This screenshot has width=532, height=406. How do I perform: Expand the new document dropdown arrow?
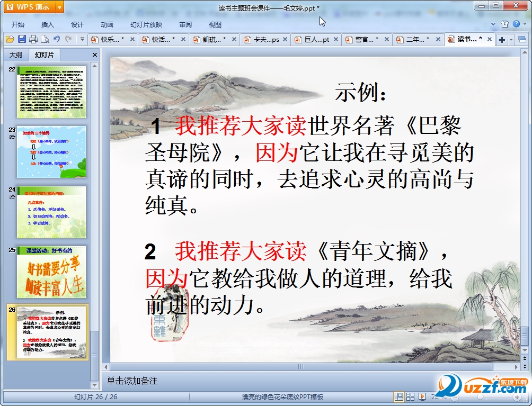click(x=511, y=40)
